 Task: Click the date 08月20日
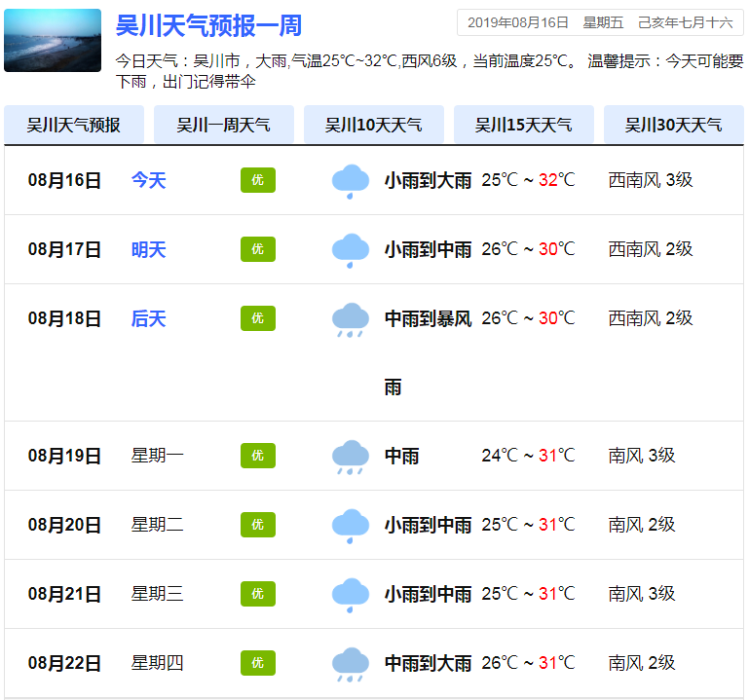pos(64,525)
